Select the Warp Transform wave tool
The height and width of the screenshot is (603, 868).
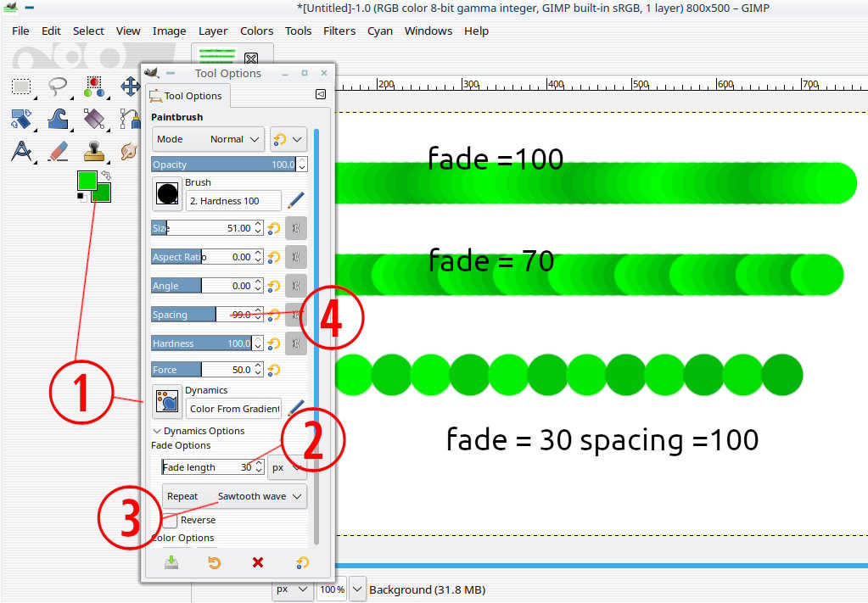pyautogui.click(x=58, y=120)
